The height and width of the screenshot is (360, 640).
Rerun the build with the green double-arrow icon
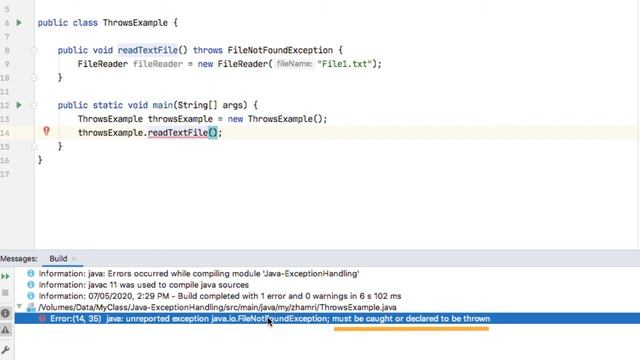click(5, 277)
